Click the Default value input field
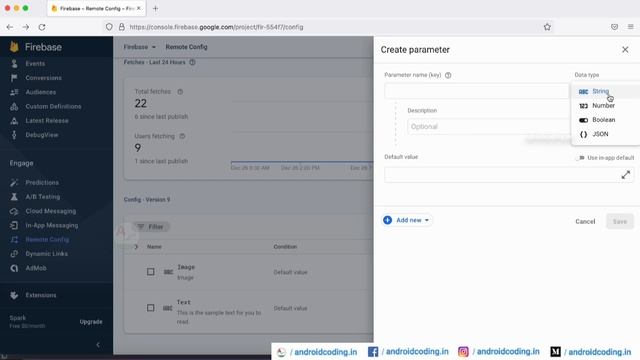This screenshot has height=360, width=640. point(509,175)
